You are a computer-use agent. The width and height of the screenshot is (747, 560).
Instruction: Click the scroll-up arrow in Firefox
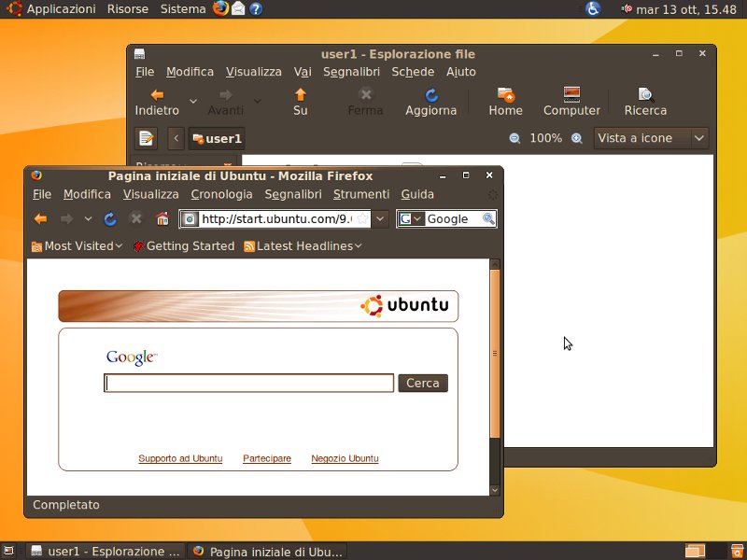(x=495, y=264)
